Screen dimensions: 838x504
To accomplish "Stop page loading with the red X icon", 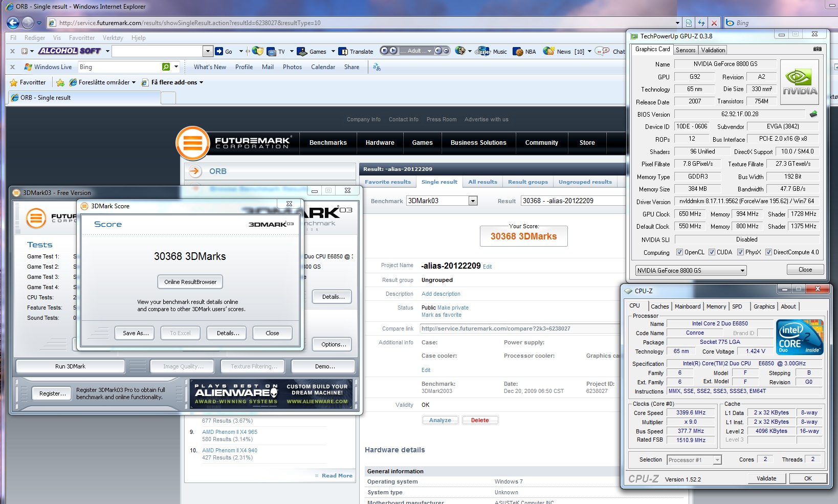I will [714, 23].
